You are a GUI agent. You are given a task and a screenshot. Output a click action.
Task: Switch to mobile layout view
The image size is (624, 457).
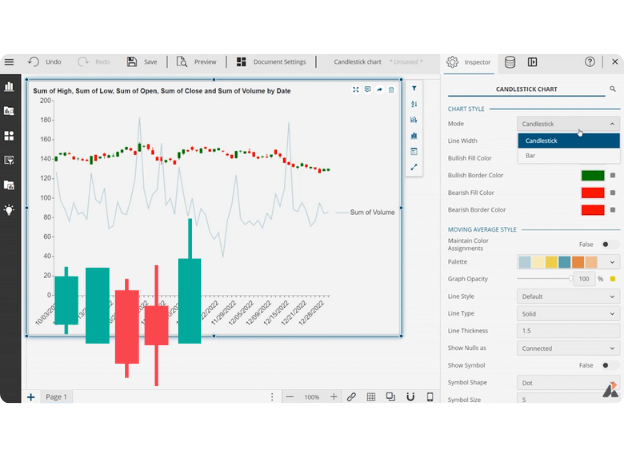pyautogui.click(x=430, y=397)
